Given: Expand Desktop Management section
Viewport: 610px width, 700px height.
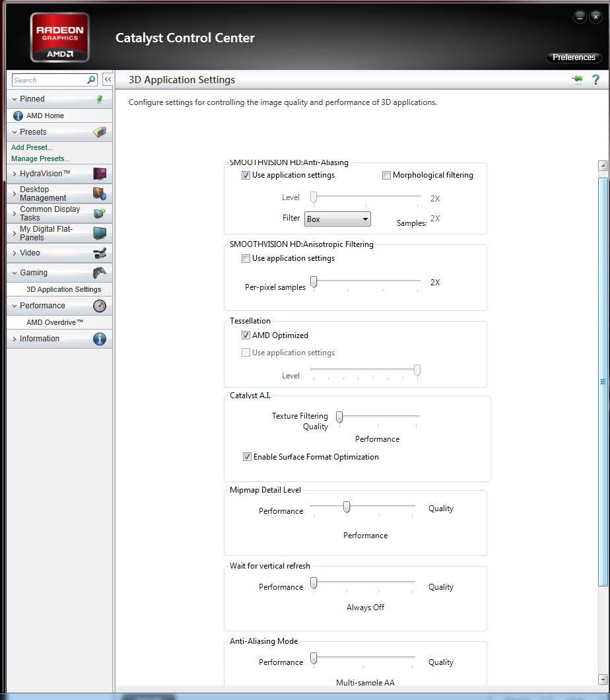Looking at the screenshot, I should (15, 193).
